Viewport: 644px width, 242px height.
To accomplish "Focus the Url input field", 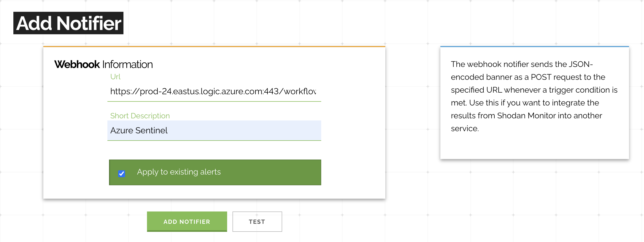I will click(x=214, y=92).
